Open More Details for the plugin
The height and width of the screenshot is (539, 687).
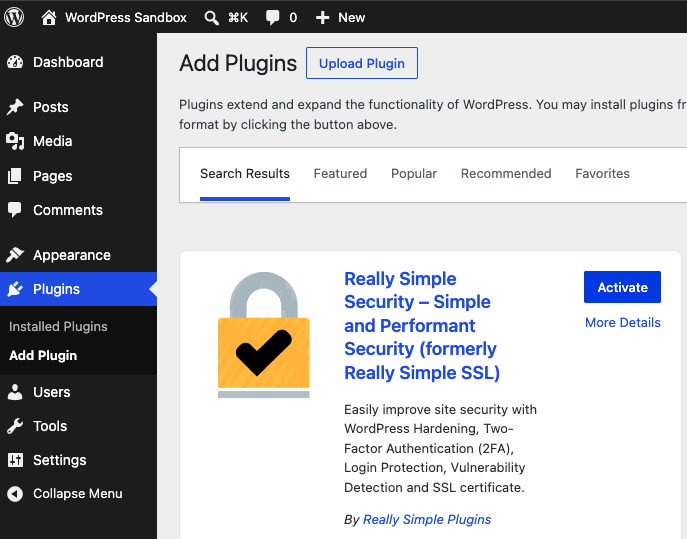[x=623, y=323]
